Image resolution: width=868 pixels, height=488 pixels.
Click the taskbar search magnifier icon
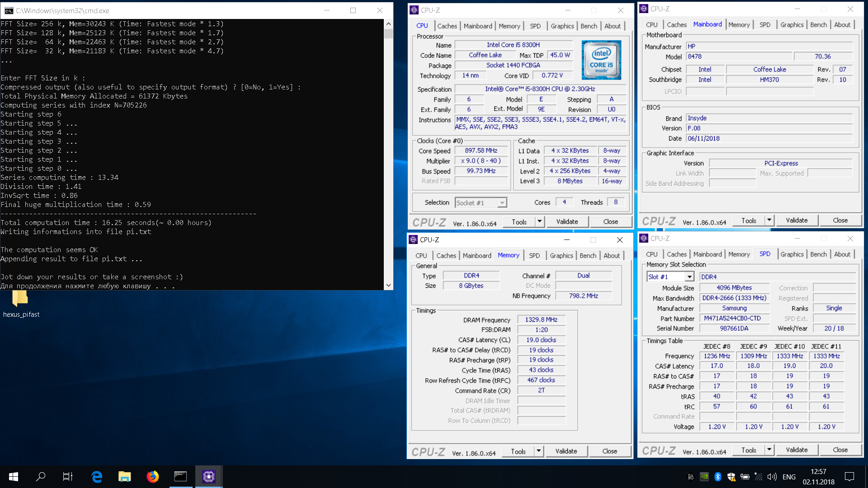tap(41, 476)
